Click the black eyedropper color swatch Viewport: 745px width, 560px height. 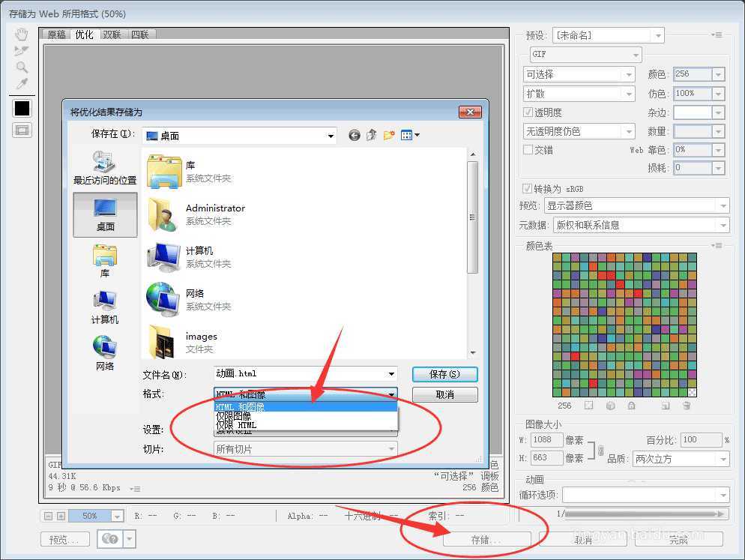coord(21,108)
